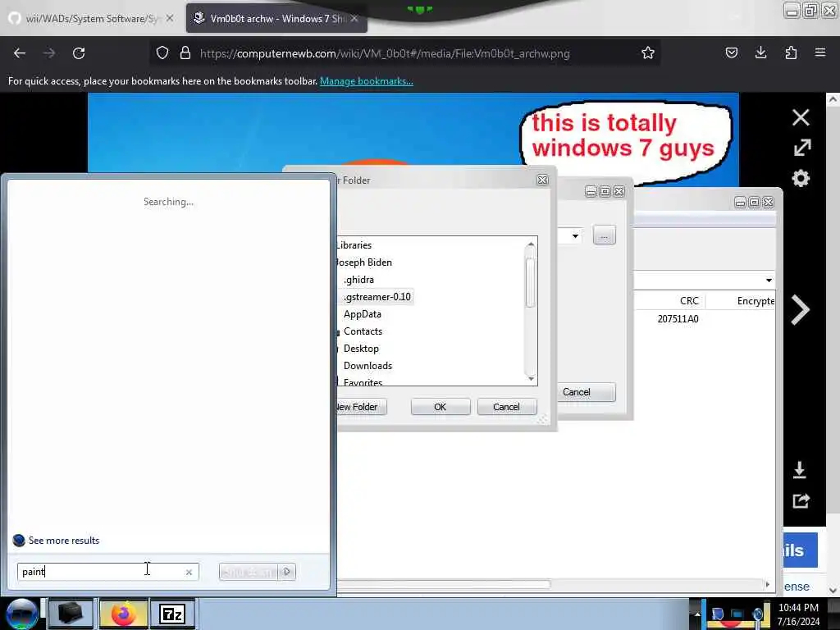The height and width of the screenshot is (630, 840).
Task: Open the tracking protection shield icon
Action: 162,53
